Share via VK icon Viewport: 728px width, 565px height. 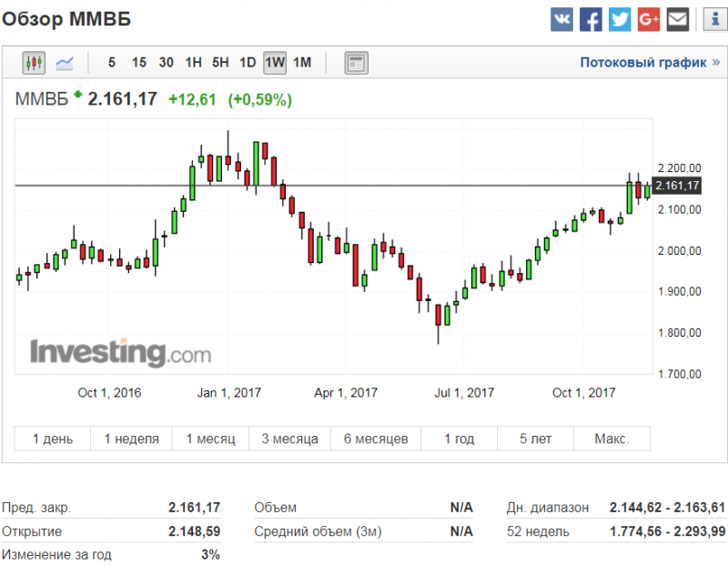pyautogui.click(x=561, y=19)
